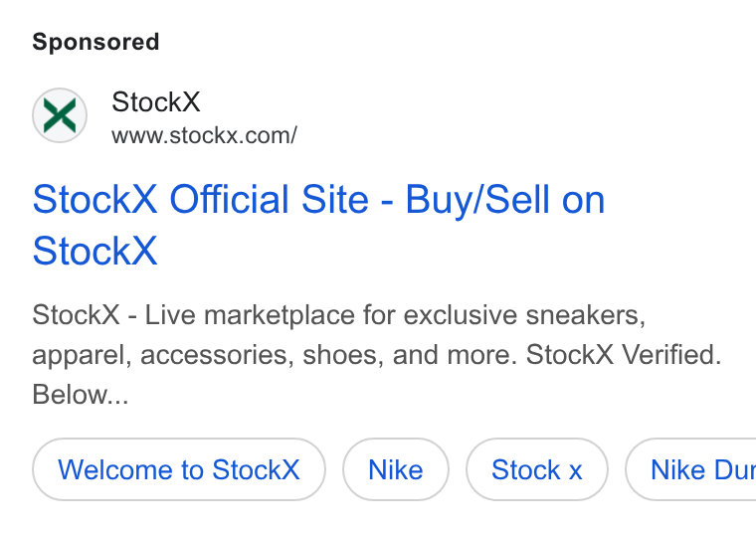Select the partially visible Nike Dun chip

click(691, 469)
